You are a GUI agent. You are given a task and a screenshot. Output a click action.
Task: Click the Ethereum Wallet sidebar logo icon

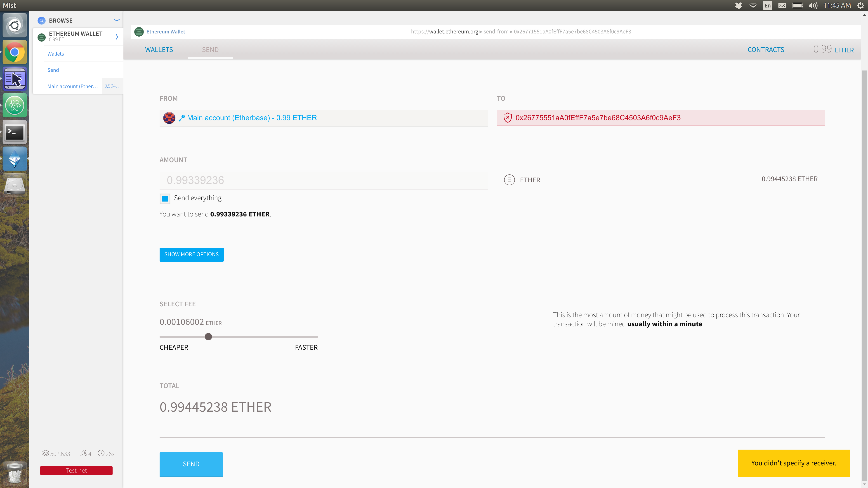point(41,37)
